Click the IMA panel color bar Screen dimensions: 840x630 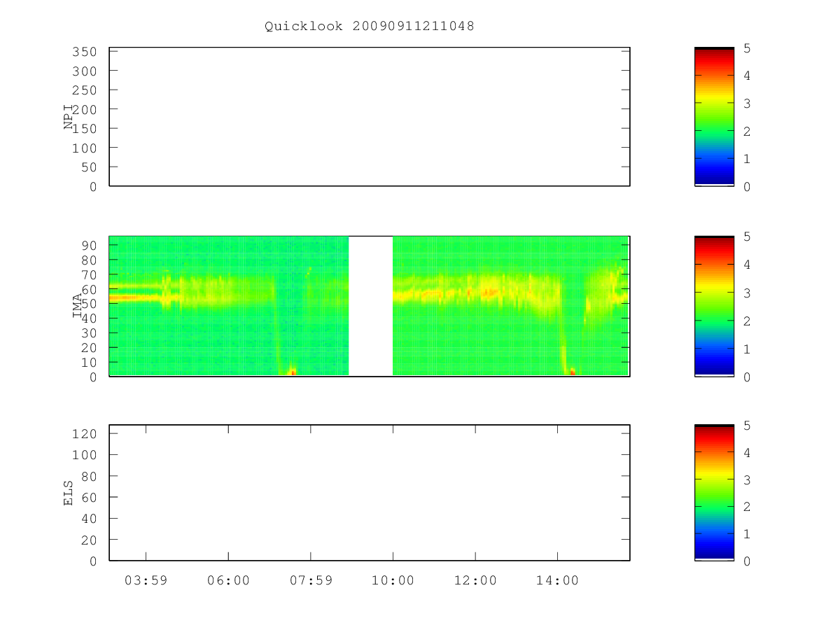pos(714,307)
